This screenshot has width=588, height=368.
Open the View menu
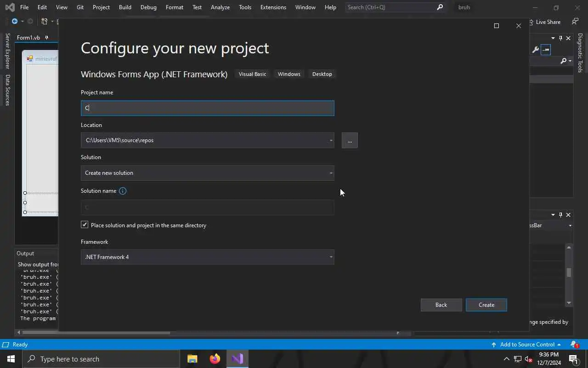tap(62, 7)
